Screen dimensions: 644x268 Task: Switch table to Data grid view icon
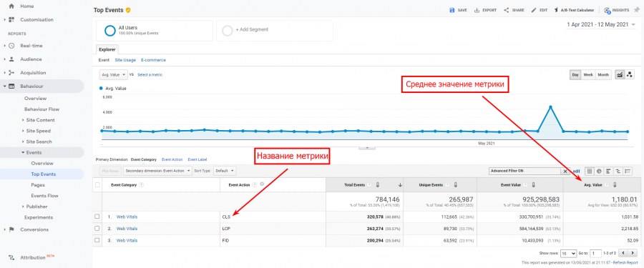590,171
